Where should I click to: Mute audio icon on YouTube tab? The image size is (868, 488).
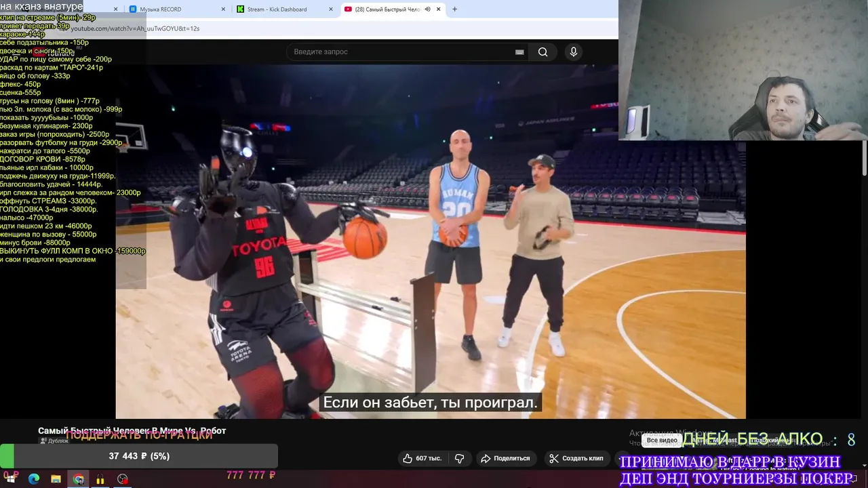[427, 9]
